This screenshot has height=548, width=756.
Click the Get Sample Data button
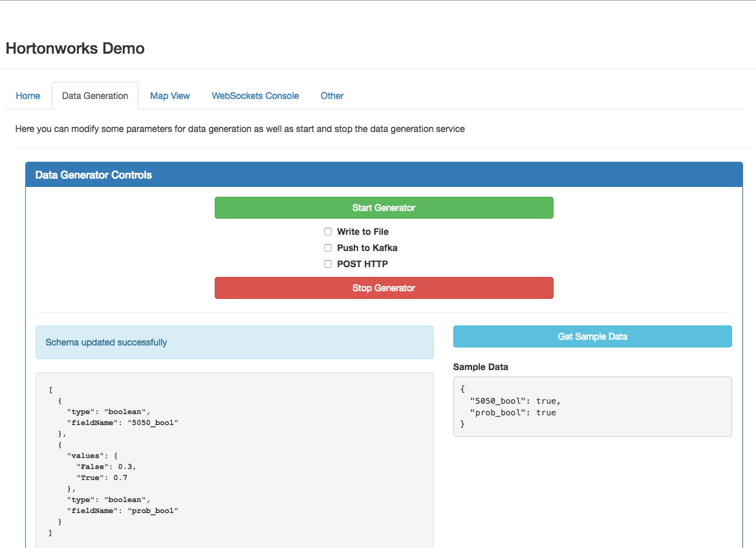coord(592,336)
